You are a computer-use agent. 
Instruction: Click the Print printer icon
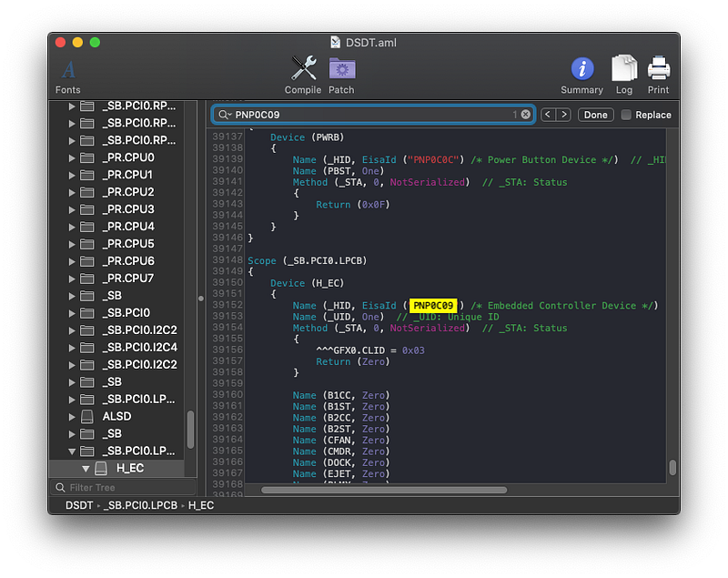(x=658, y=68)
